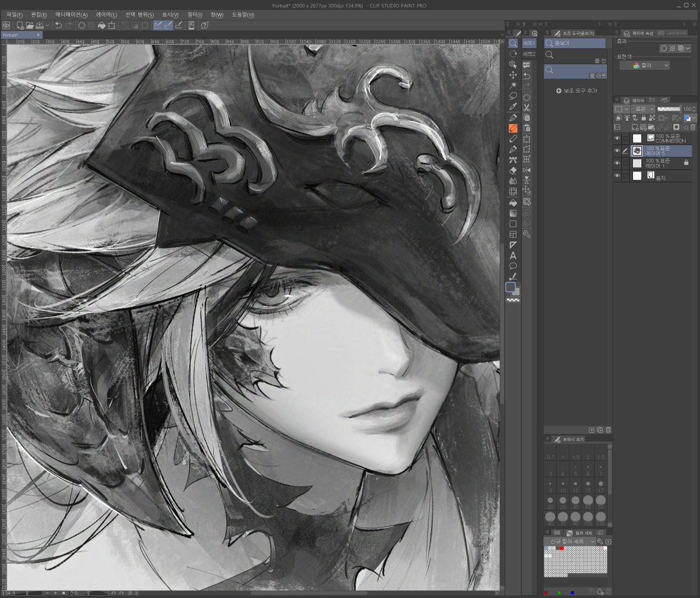Click 보조 도구 추가 button
The image size is (700, 598).
576,91
